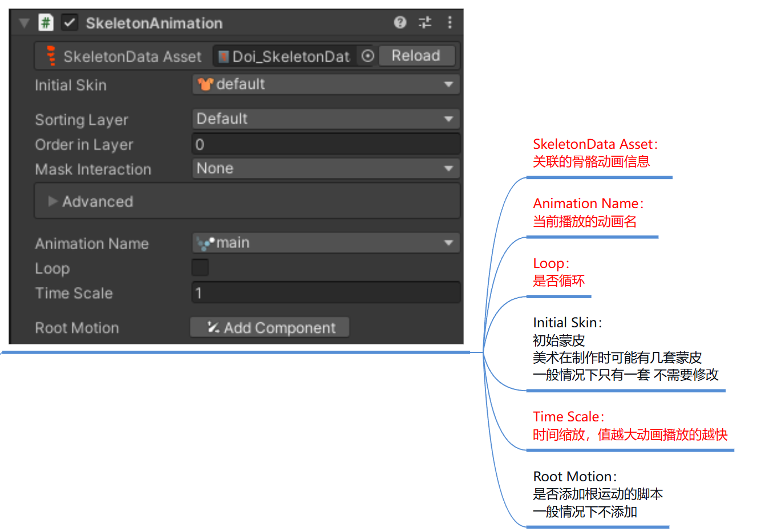Click the Sorting Layer label

[x=82, y=120]
